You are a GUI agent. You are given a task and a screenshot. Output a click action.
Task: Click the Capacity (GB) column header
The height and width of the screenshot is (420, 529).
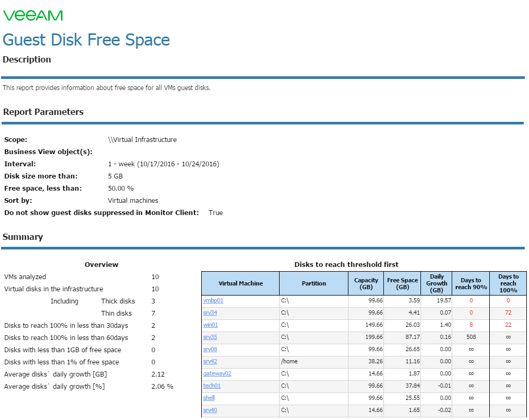366,283
